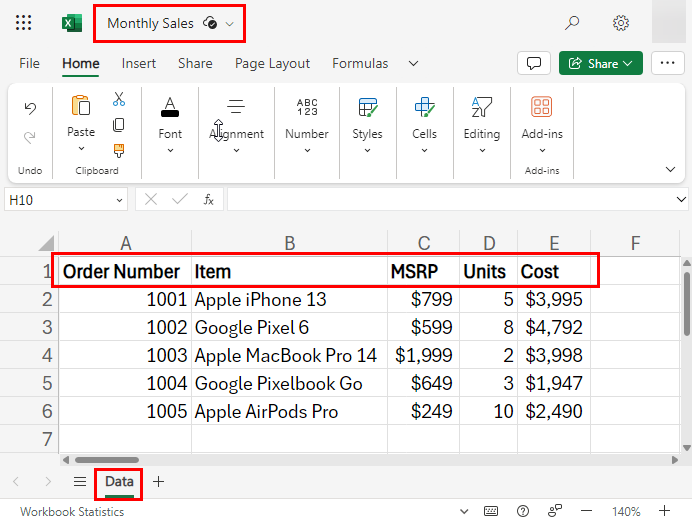Show more ribbon tabs chevron
Screen dimensions: 692x520
click(x=413, y=64)
